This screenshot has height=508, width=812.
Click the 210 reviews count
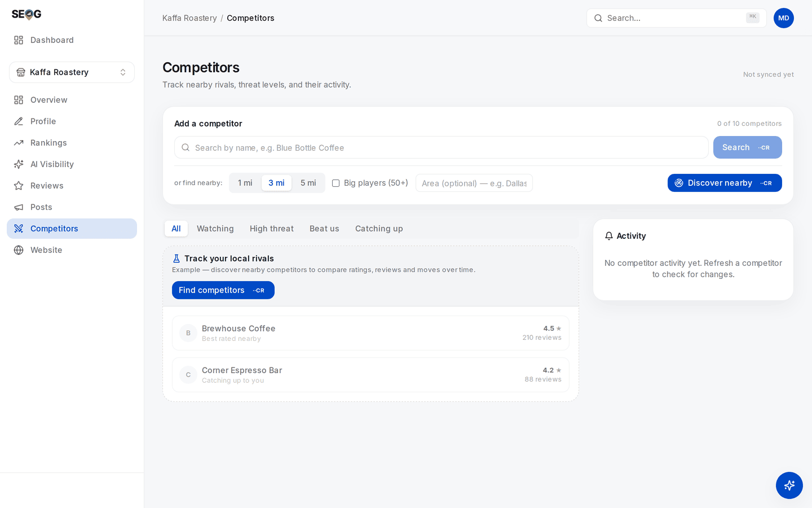pyautogui.click(x=542, y=338)
